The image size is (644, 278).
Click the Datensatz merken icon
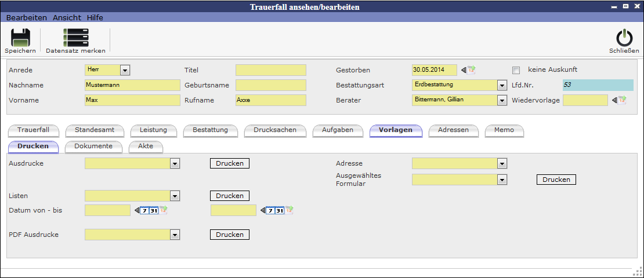point(75,38)
